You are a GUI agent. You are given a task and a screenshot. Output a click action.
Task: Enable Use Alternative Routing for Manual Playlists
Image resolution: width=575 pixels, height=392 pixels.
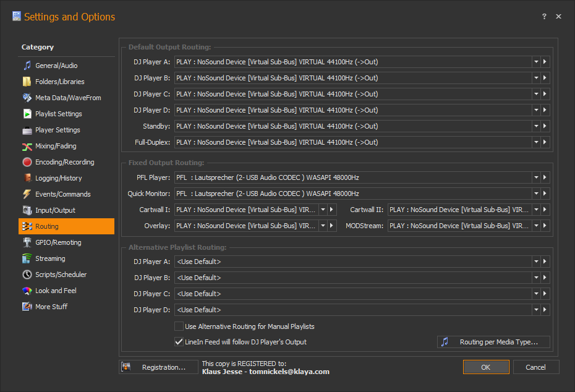179,326
